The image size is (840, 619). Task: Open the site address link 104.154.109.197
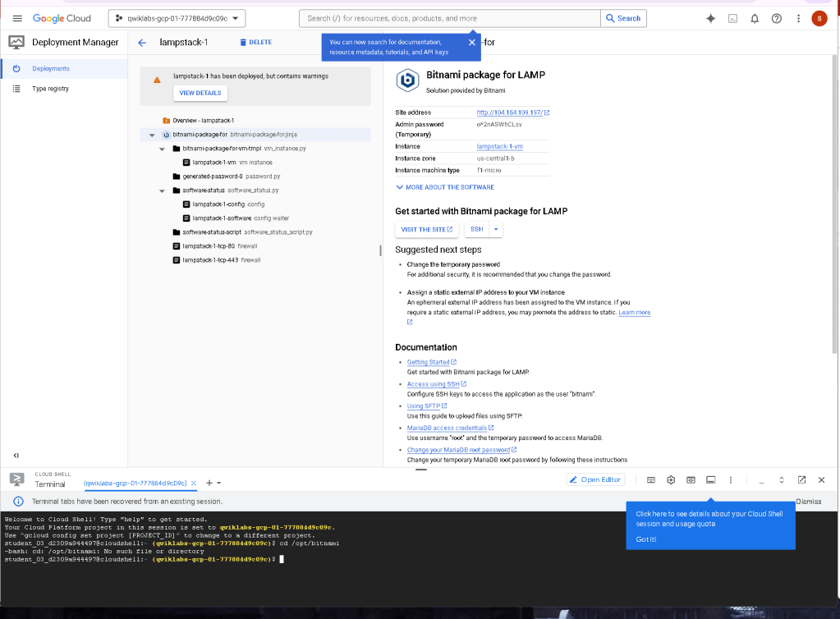(x=512, y=112)
